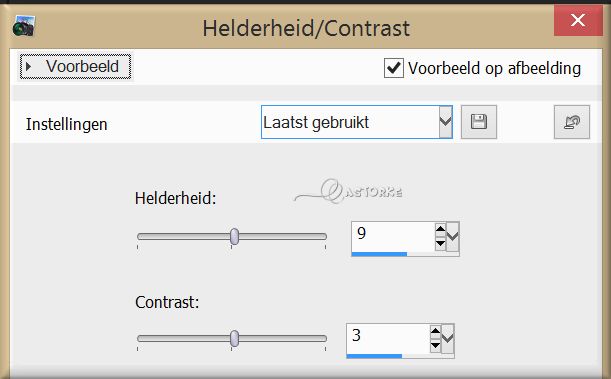Click the Voorbeeld op afbeelding label
This screenshot has height=379, width=611.
tap(494, 69)
